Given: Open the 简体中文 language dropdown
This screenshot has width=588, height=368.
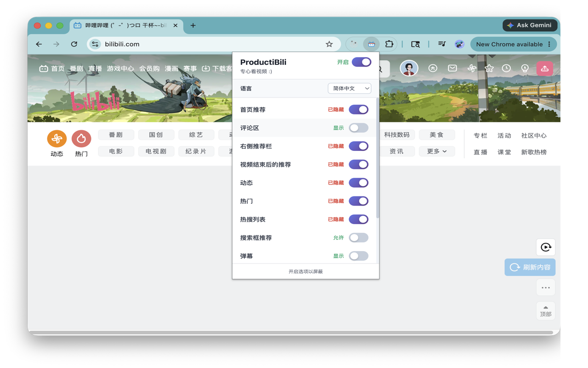Looking at the screenshot, I should click(x=350, y=88).
